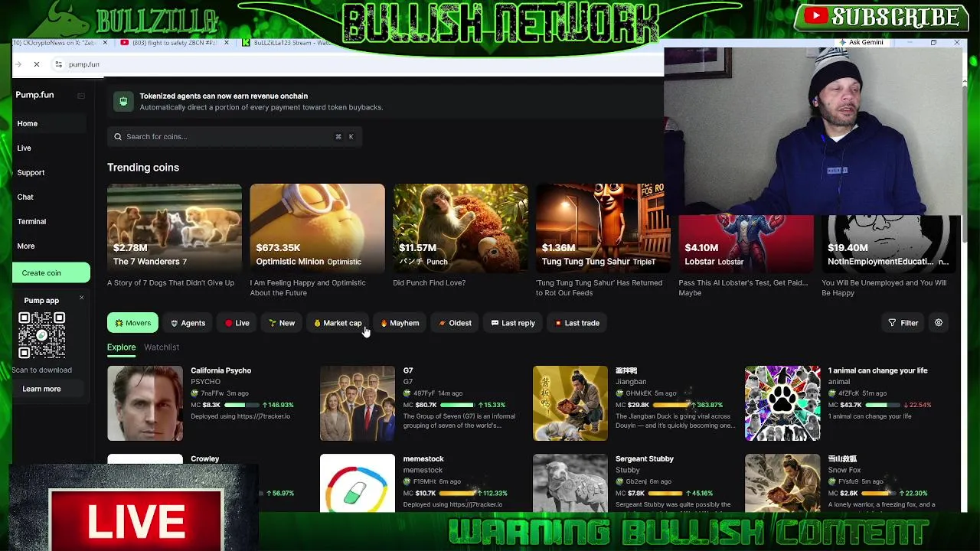Go to Home in the sidebar
This screenshot has height=551, width=980.
[51, 123]
